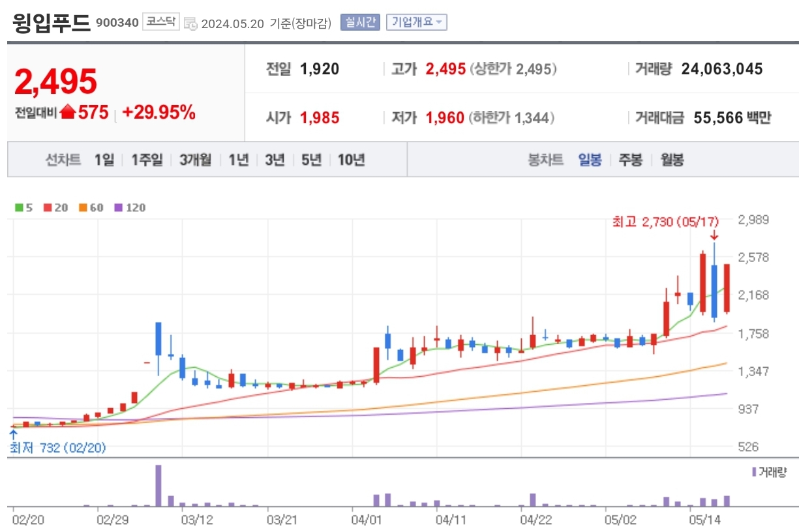Switch to 주봉 candle chart
Viewport: 799px width, 532px height.
(x=631, y=160)
